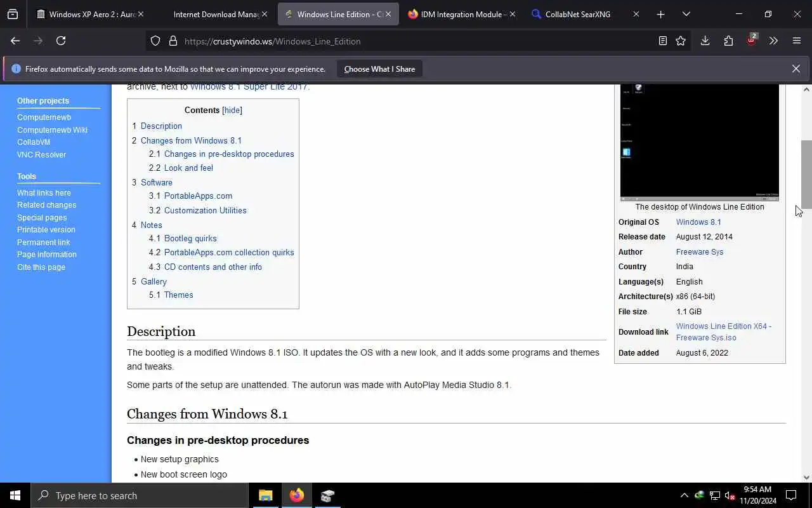This screenshot has height=508, width=812.
Task: Open the notification center icon
Action: tap(791, 495)
